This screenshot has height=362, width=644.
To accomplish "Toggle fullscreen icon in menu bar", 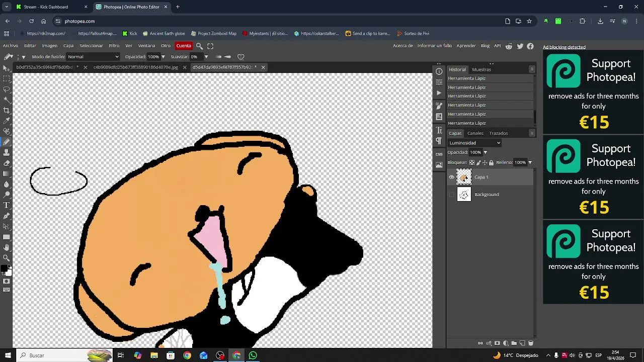I will (x=210, y=46).
